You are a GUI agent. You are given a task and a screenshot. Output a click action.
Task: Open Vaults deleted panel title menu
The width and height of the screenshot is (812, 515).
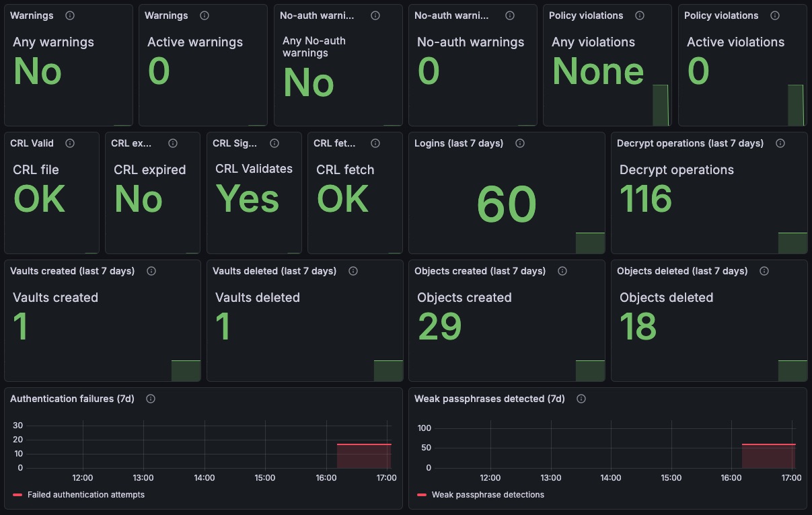[x=274, y=271]
